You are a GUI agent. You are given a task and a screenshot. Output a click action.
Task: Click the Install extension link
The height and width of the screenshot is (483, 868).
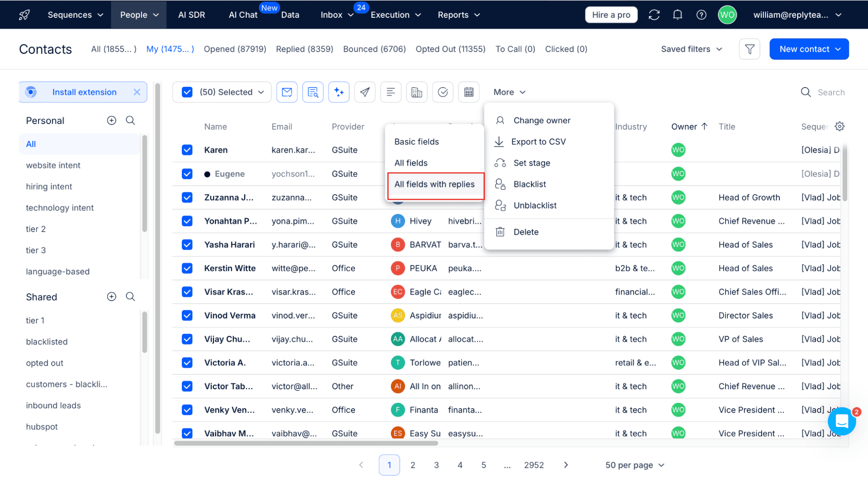(x=84, y=92)
